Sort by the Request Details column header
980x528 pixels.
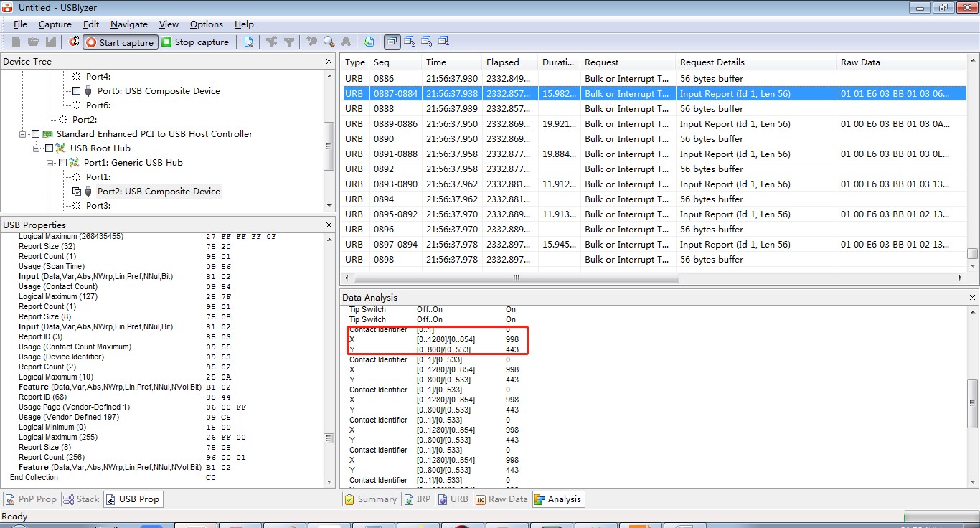[x=756, y=62]
